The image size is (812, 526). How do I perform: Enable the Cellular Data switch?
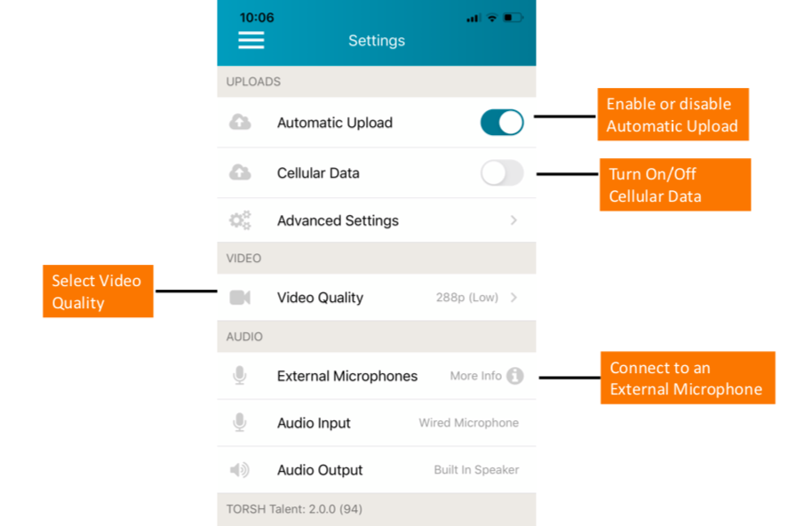pos(502,173)
